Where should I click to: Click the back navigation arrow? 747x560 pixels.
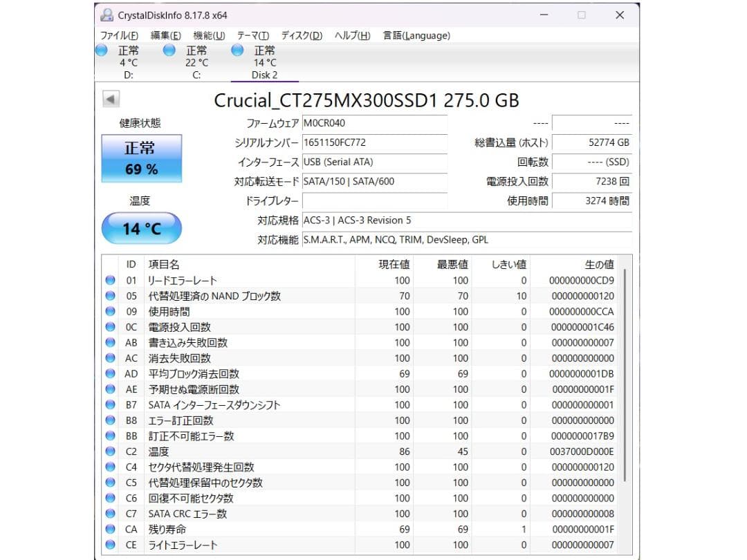[111, 100]
